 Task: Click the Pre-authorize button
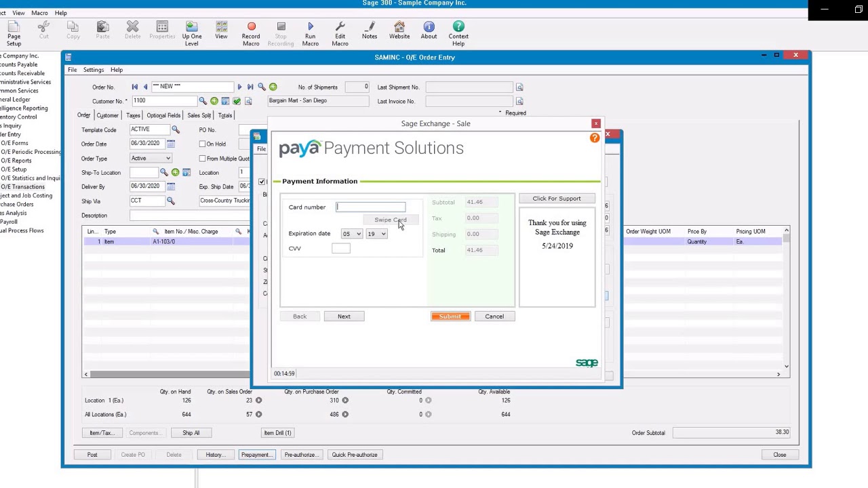300,455
